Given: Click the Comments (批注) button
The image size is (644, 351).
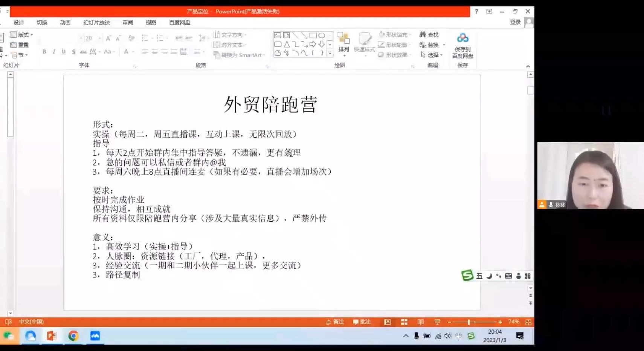Looking at the screenshot, I should (362, 322).
